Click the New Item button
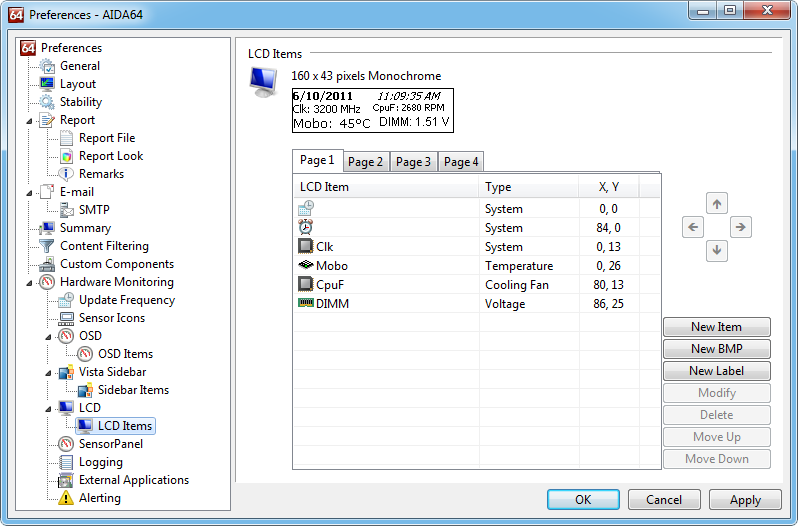The height and width of the screenshot is (526, 798). 717,327
